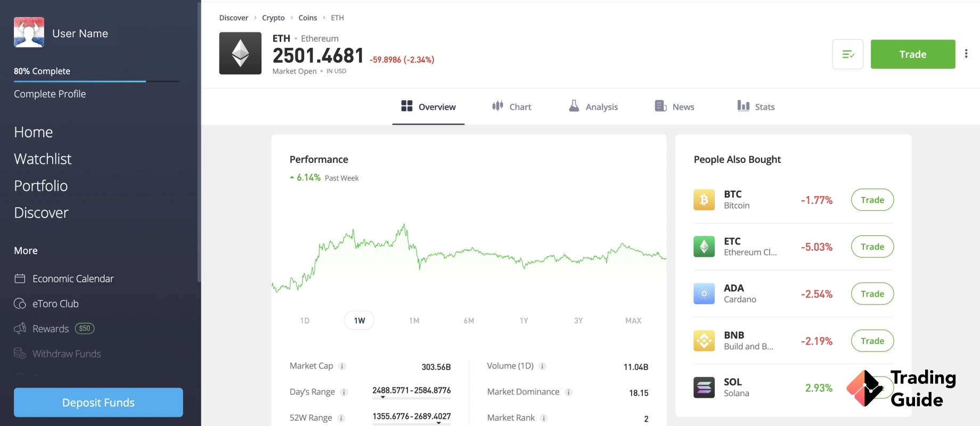Screen dimensions: 980x426
Task: Open Watchlist in sidebar
Action: click(43, 159)
